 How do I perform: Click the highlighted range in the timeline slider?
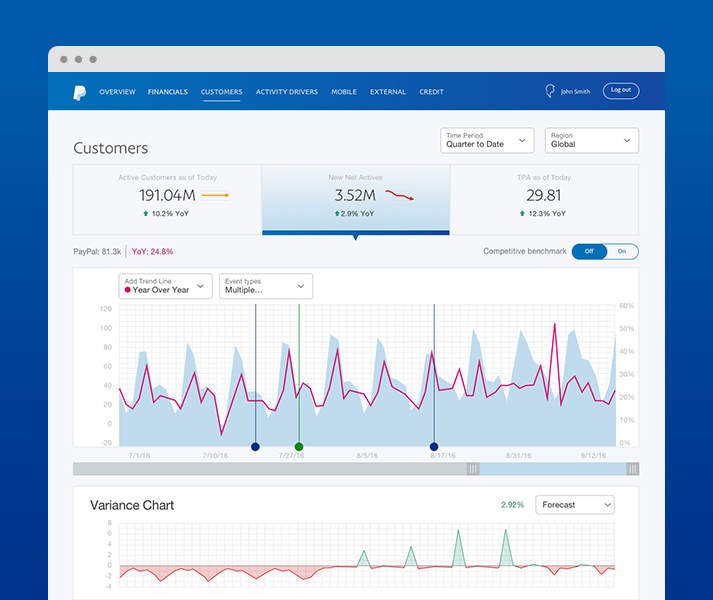tap(553, 469)
